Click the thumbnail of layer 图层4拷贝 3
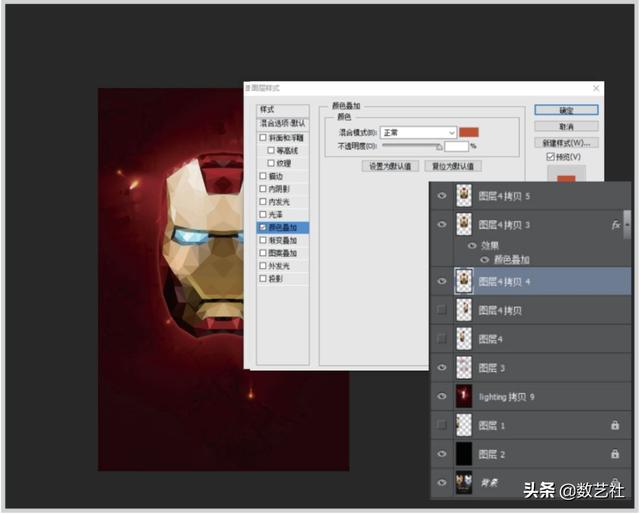Viewport: 640px width, 514px height. (464, 225)
